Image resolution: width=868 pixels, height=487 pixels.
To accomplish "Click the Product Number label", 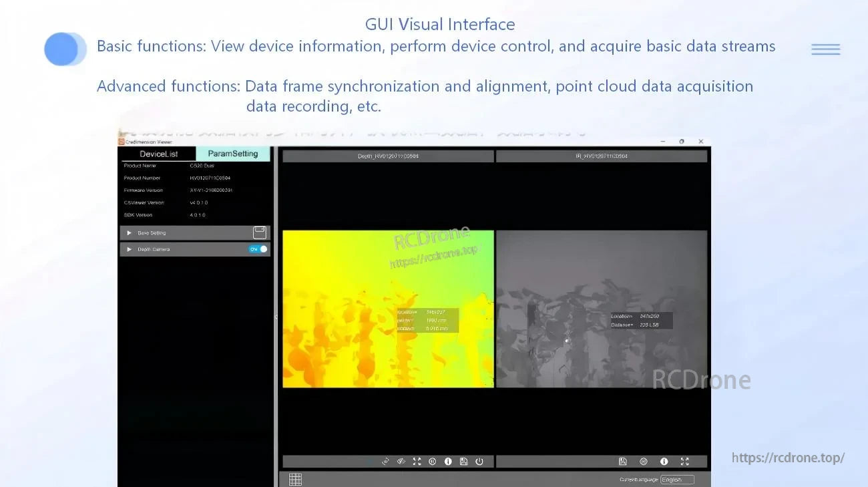I will [142, 178].
